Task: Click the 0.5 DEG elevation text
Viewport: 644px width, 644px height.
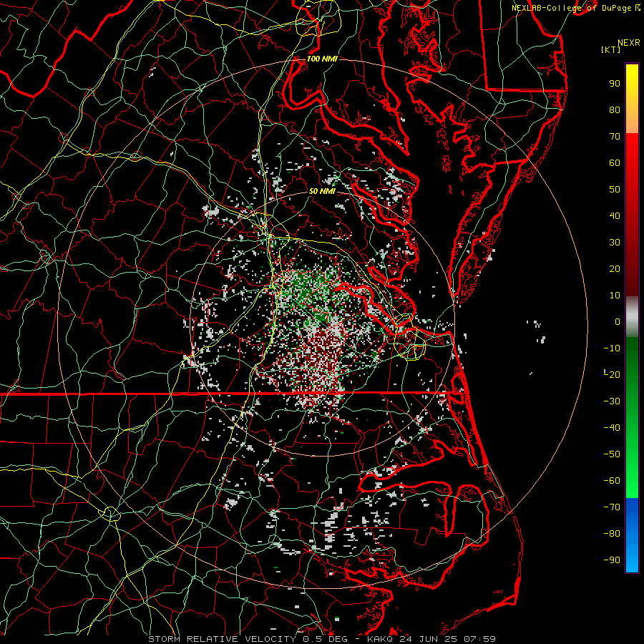Action: [325, 639]
